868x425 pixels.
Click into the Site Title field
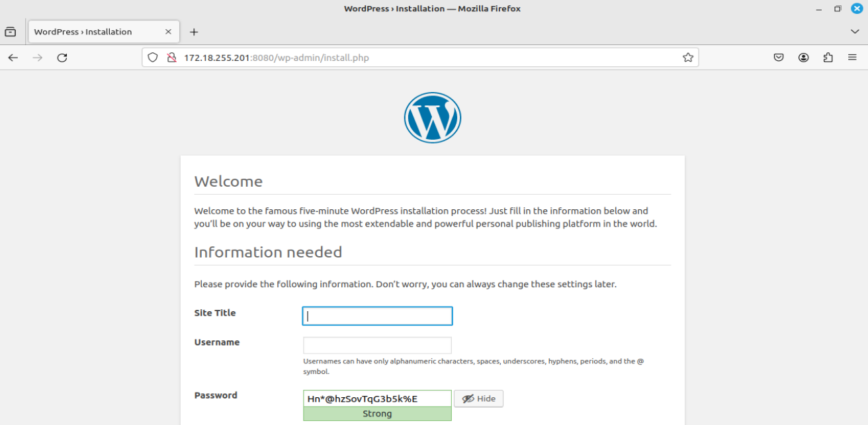[x=377, y=316]
